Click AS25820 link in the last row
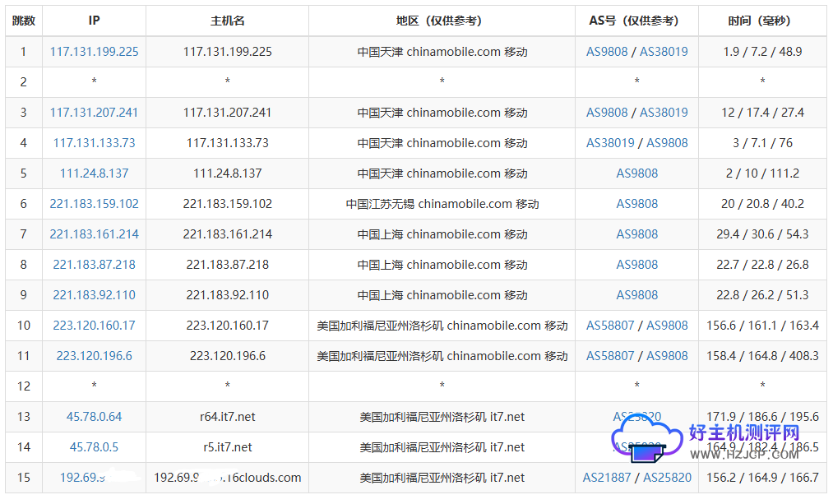Screen dimensions: 833x504 coord(667,478)
